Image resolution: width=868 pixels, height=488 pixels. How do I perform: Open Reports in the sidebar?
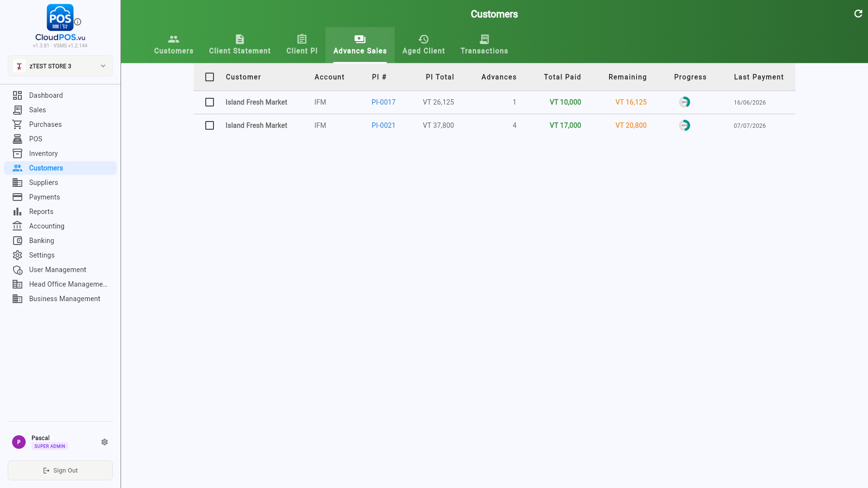[60, 212]
